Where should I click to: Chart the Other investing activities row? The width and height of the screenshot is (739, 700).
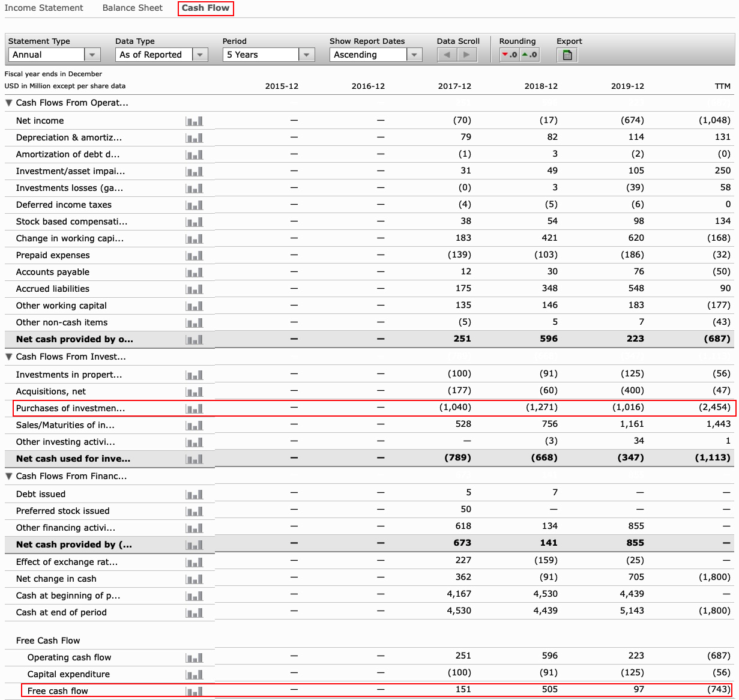(x=195, y=442)
